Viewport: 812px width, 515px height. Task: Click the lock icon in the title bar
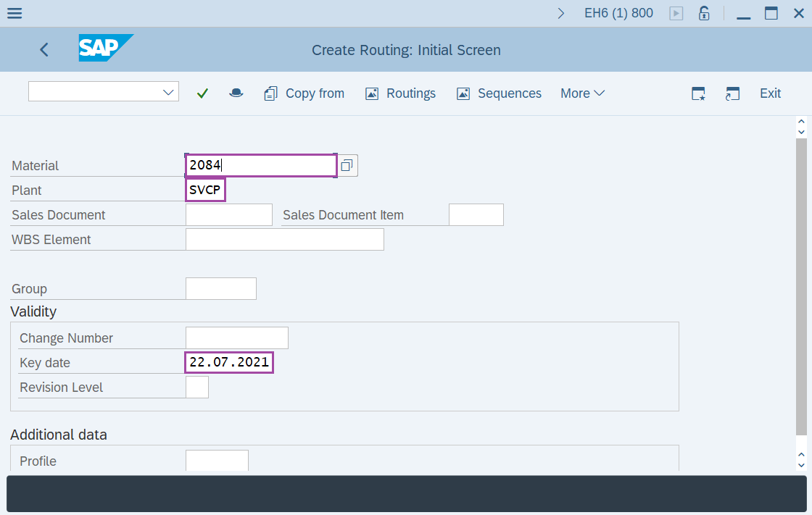click(703, 12)
